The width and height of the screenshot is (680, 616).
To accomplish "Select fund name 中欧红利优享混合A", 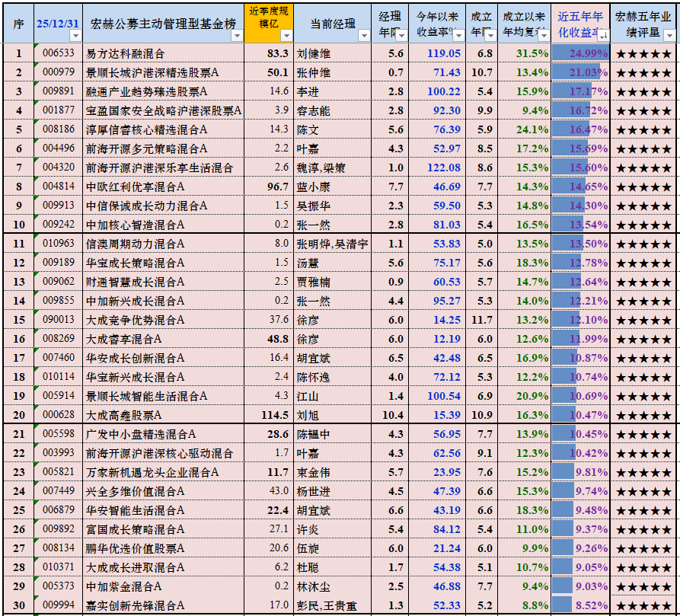I will coord(136,187).
